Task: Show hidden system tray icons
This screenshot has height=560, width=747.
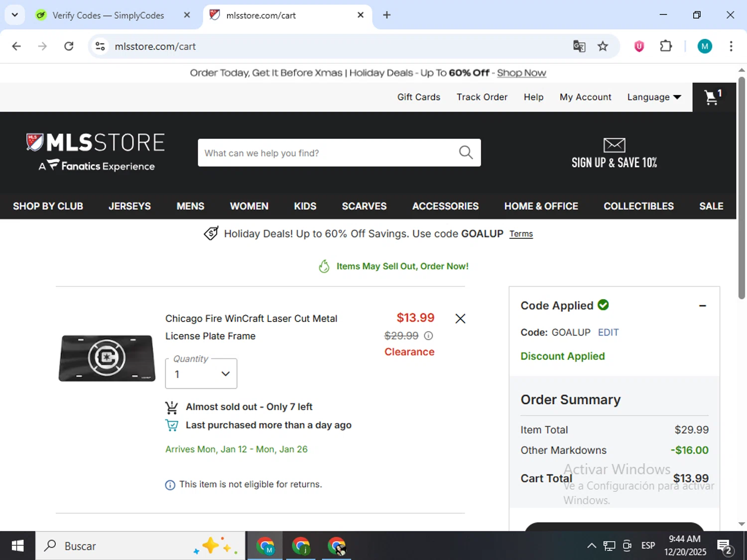Action: [x=591, y=546]
